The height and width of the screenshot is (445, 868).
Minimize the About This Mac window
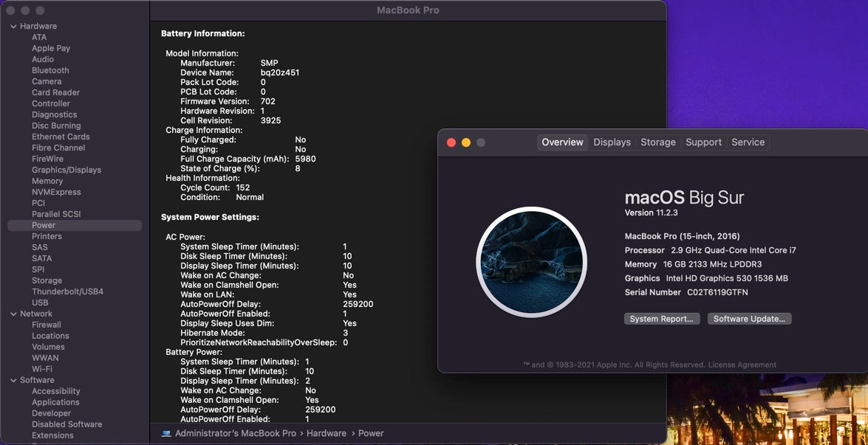pos(466,142)
